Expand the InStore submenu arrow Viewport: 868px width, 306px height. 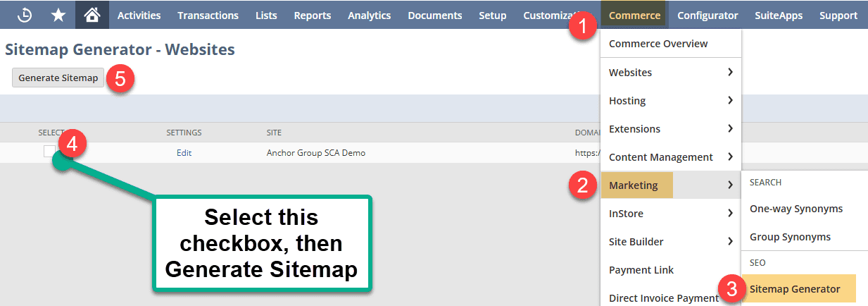(x=730, y=214)
